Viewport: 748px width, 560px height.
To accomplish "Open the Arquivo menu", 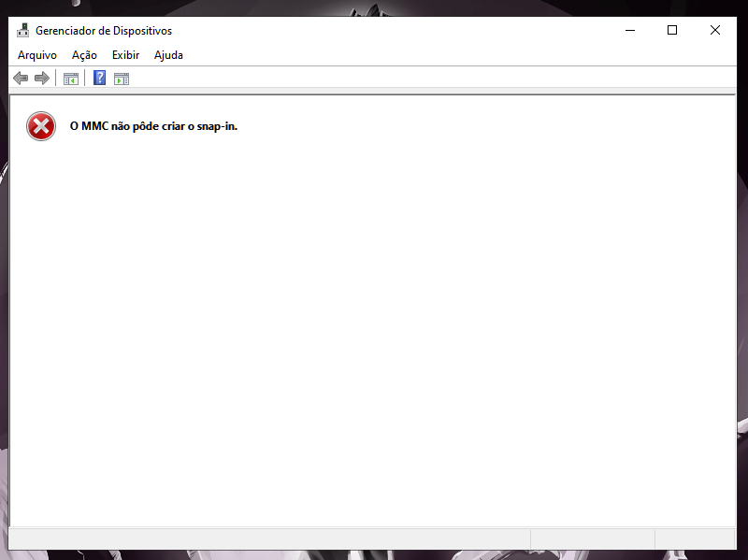I will pos(37,55).
